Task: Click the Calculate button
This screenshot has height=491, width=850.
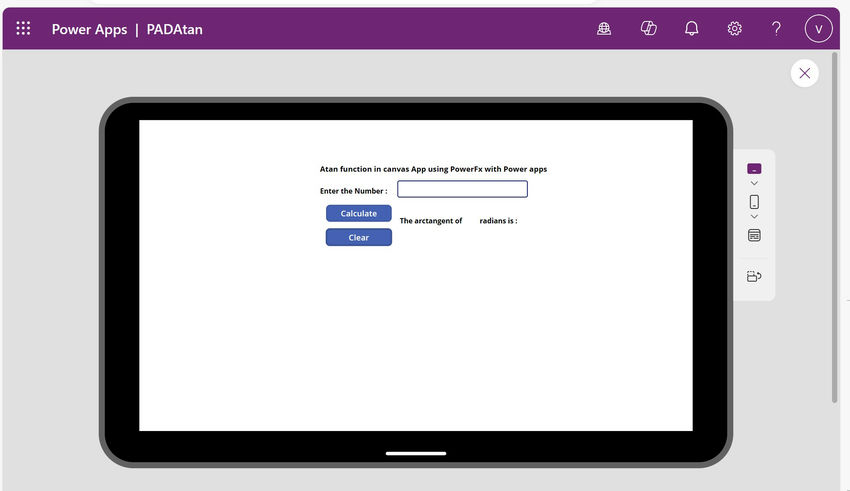Action: pyautogui.click(x=358, y=214)
